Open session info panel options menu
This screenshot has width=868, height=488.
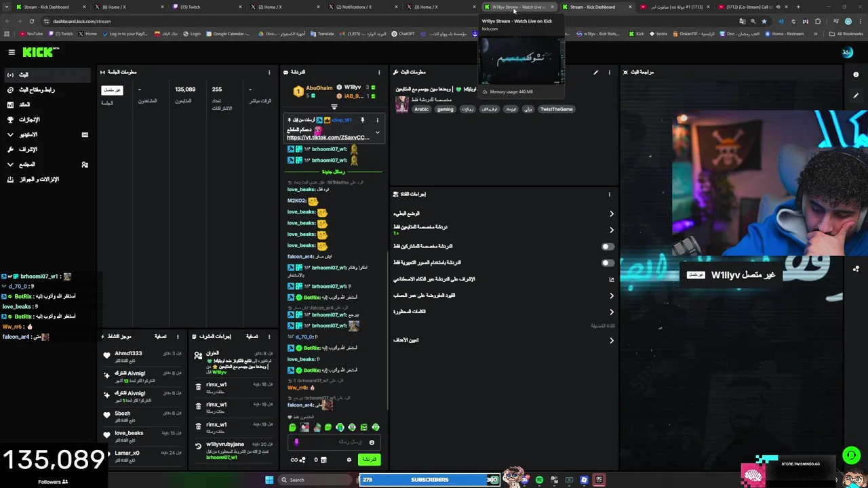pos(269,72)
